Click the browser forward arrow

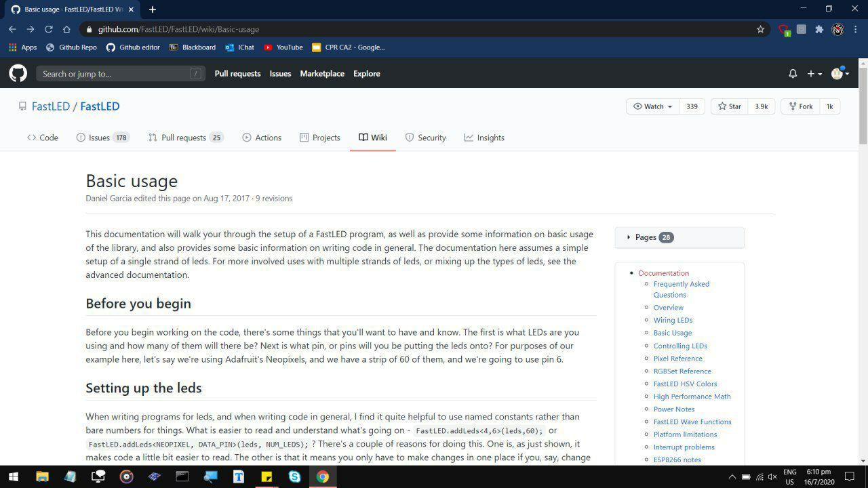click(31, 29)
